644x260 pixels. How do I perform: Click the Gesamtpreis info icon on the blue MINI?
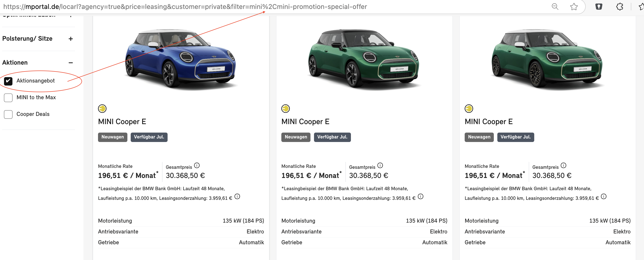click(x=197, y=165)
